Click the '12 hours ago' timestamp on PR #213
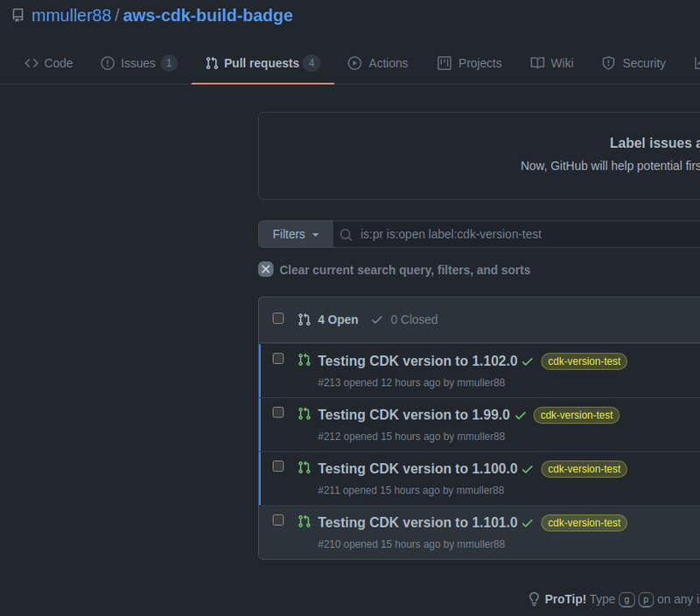Image resolution: width=700 pixels, height=616 pixels. [x=410, y=383]
